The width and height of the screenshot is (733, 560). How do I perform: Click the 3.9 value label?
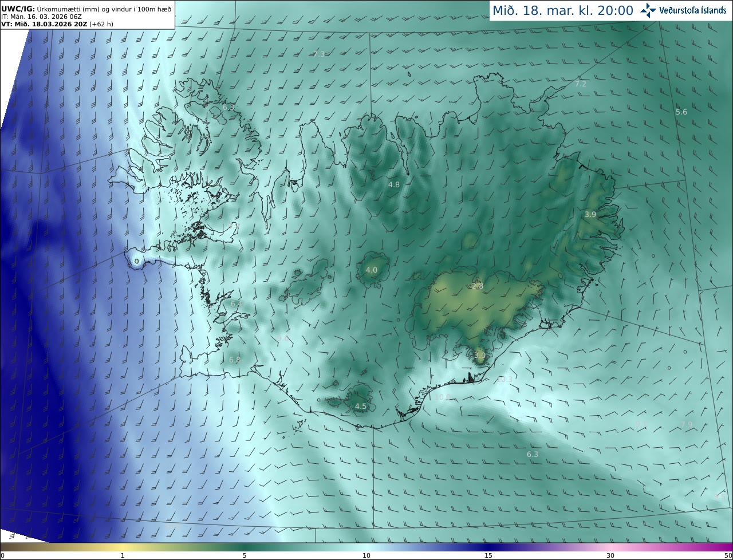click(x=590, y=214)
